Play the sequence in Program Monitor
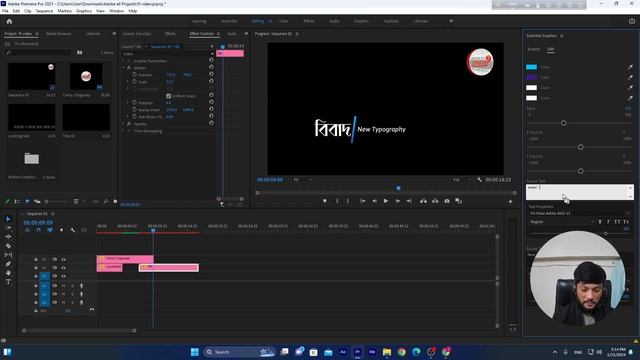The height and width of the screenshot is (360, 640). (x=386, y=201)
